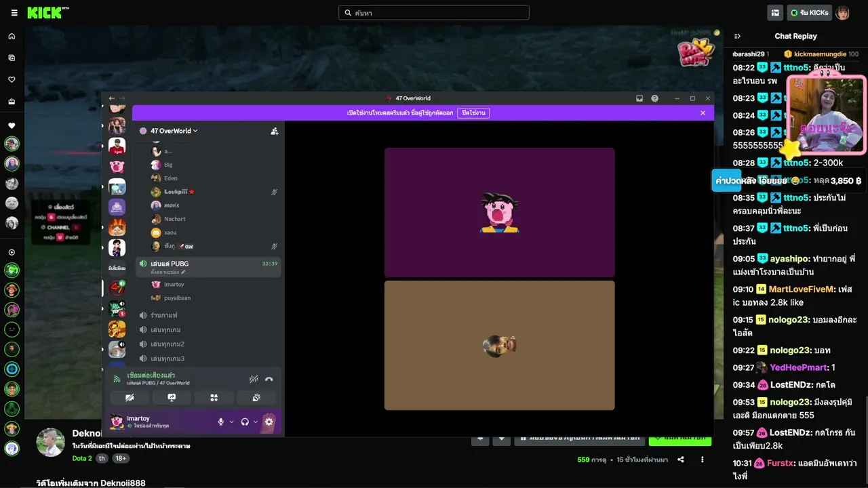Click username YedHeePmart in chat

799,367
